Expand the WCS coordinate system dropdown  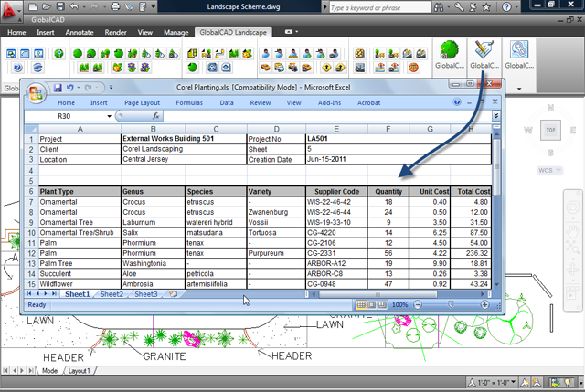click(558, 170)
